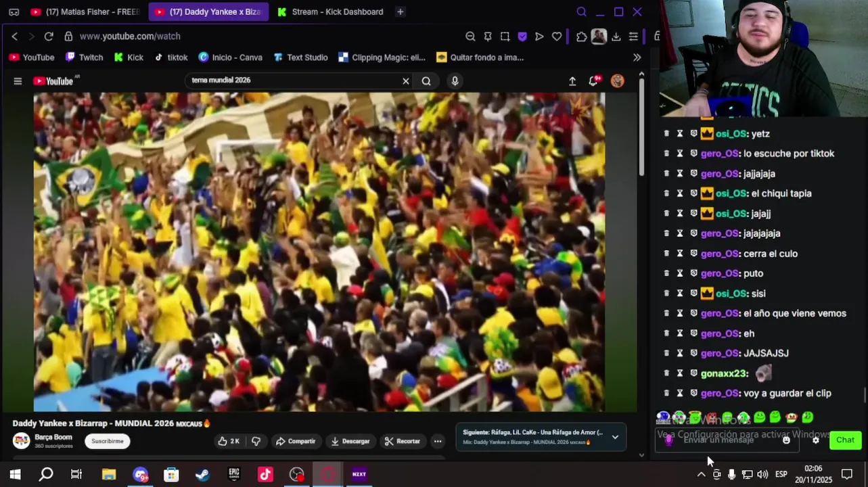The image size is (868, 487).
Task: Open browser downloads icon
Action: 616,37
